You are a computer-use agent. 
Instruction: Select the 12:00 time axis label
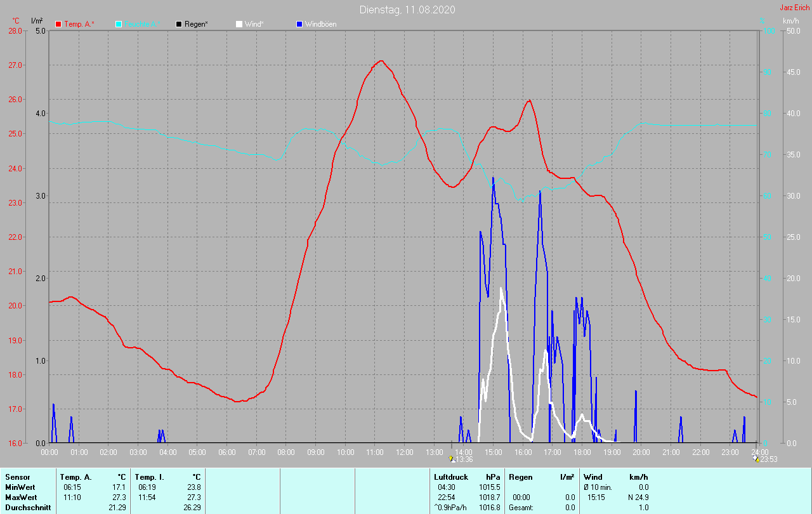pos(404,452)
